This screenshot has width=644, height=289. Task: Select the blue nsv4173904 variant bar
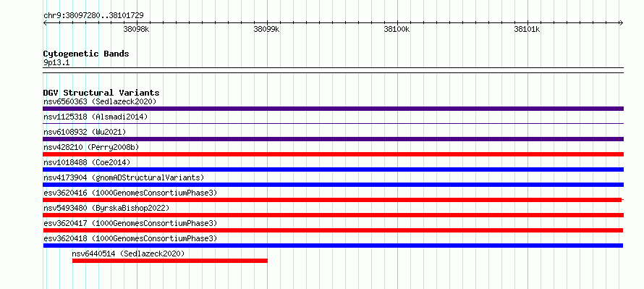[333, 185]
